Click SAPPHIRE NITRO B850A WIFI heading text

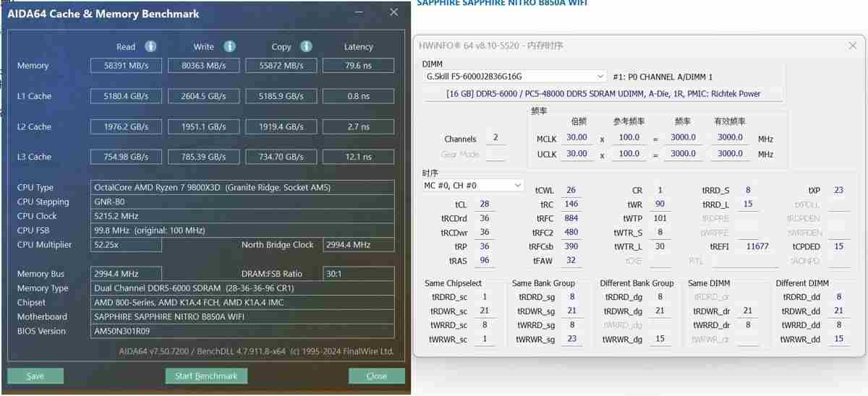502,3
